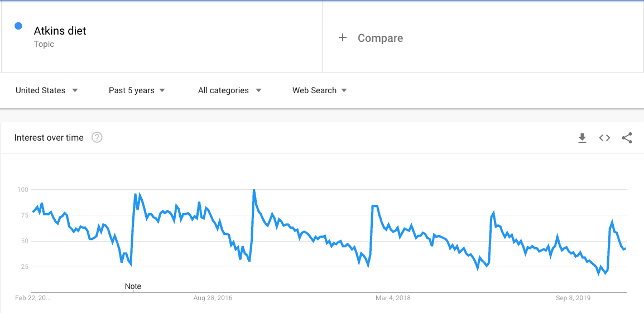Viewport: 644px width, 313px height.
Task: Expand the United States region dropdown
Action: click(x=46, y=90)
